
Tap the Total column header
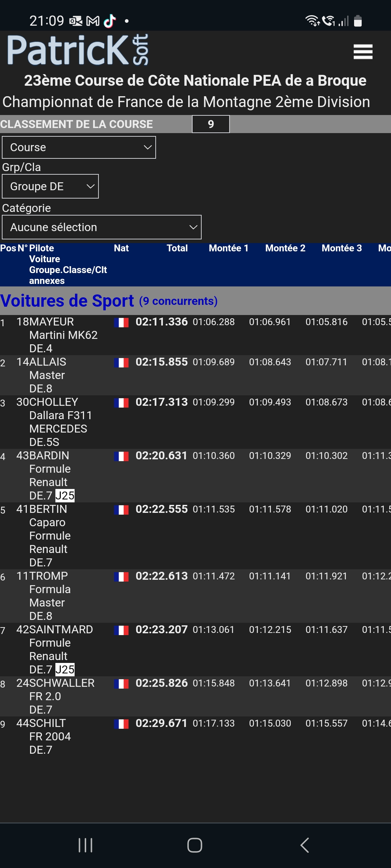pyautogui.click(x=177, y=248)
